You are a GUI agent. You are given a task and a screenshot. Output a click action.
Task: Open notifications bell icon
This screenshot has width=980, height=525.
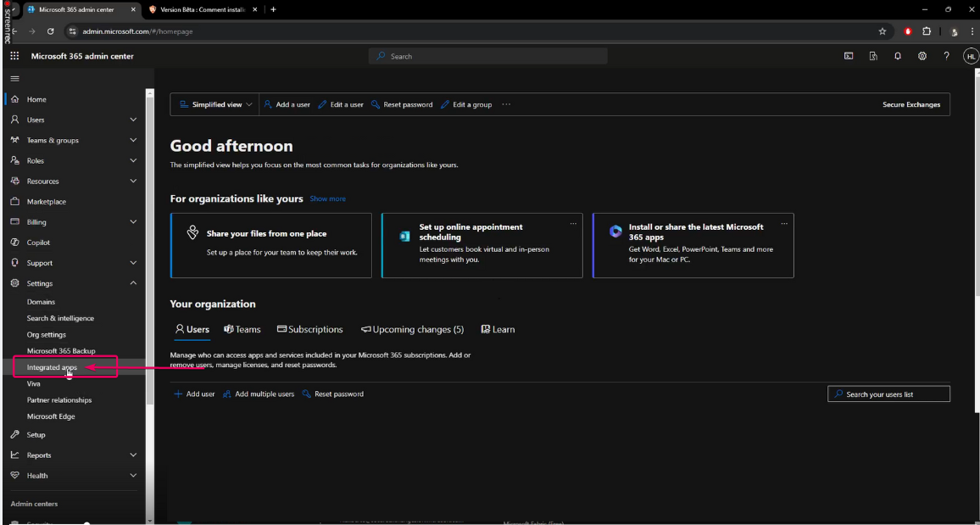[898, 56]
